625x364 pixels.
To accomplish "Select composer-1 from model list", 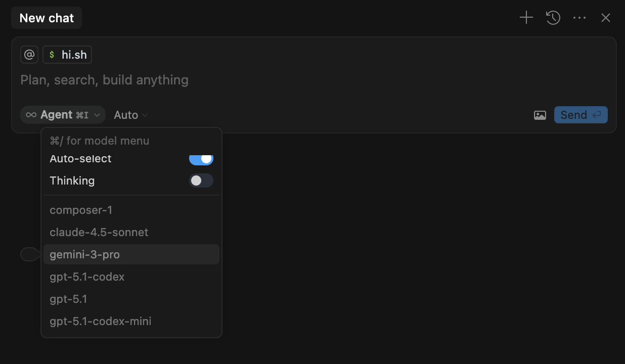I will pyautogui.click(x=81, y=210).
